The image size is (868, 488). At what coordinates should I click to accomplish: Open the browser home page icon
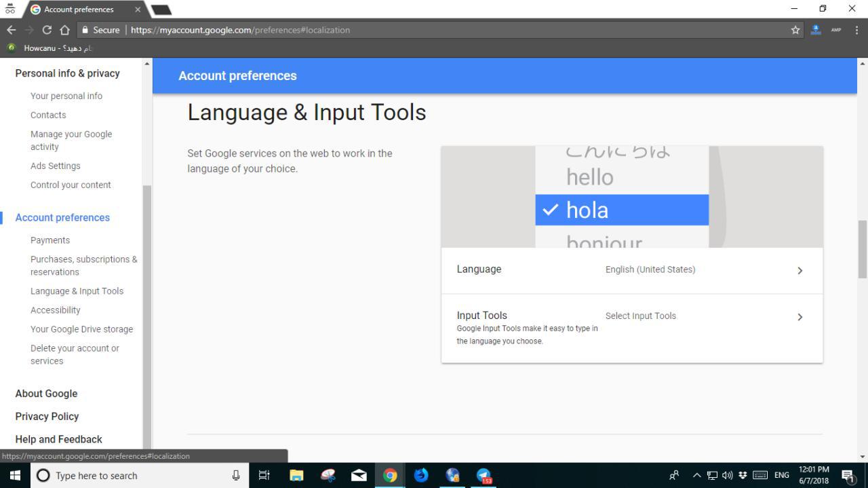64,30
